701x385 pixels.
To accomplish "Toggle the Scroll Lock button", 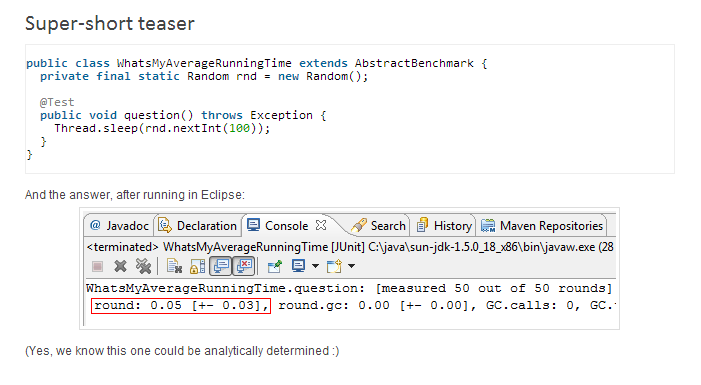I will point(197,267).
